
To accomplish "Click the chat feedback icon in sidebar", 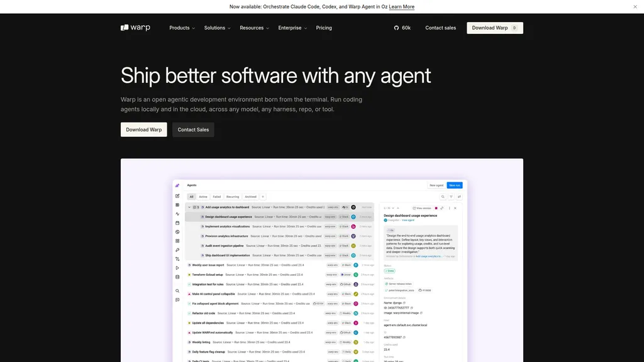I will point(177,300).
